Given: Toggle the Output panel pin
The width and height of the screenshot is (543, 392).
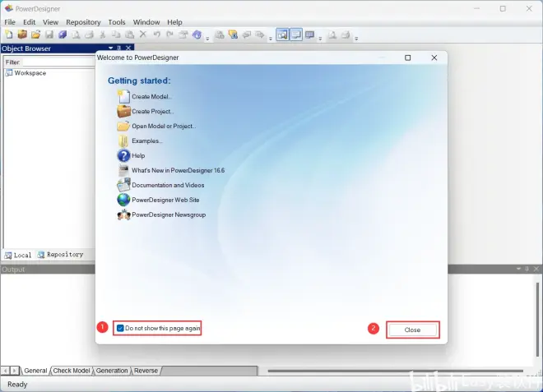Looking at the screenshot, I should [x=527, y=269].
